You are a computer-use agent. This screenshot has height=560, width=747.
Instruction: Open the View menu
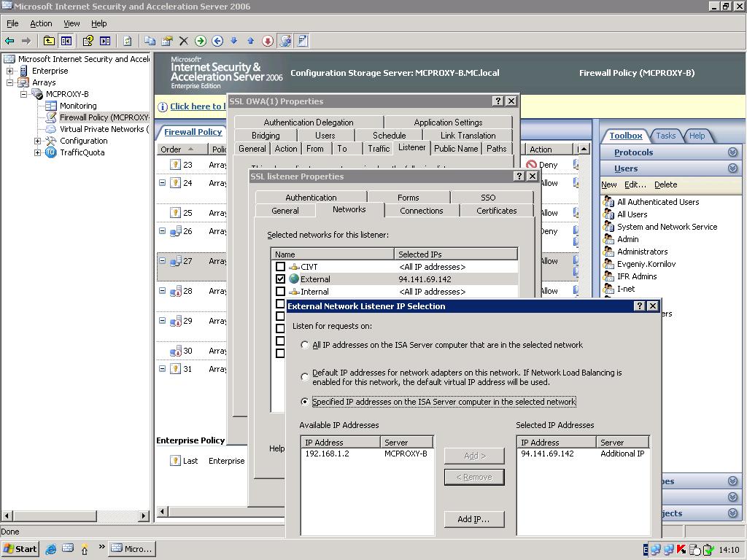(71, 23)
